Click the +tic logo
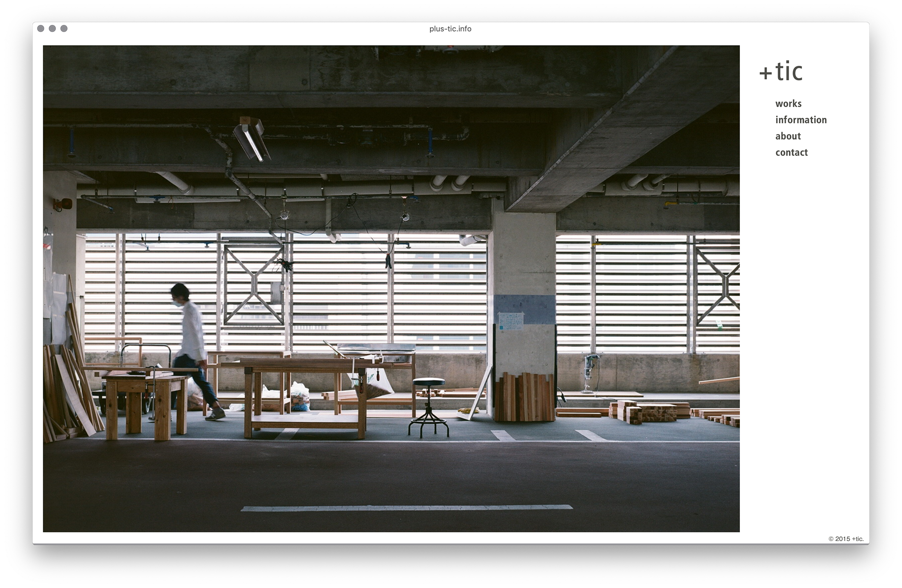This screenshot has height=588, width=902. (x=781, y=72)
